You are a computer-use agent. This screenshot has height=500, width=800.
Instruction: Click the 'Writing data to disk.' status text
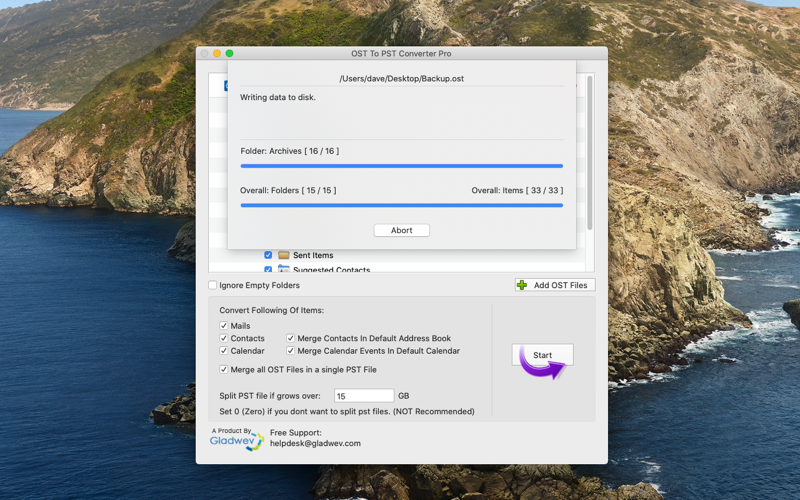278,97
